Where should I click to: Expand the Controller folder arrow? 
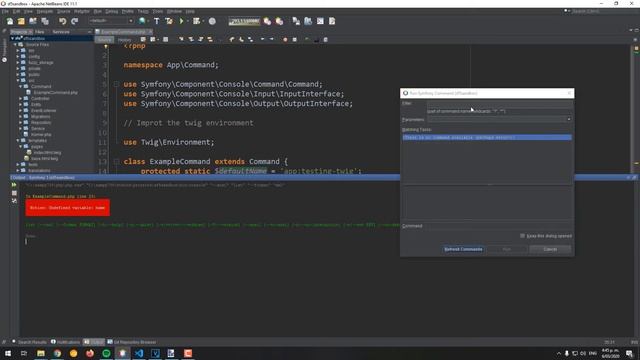tap(21, 99)
